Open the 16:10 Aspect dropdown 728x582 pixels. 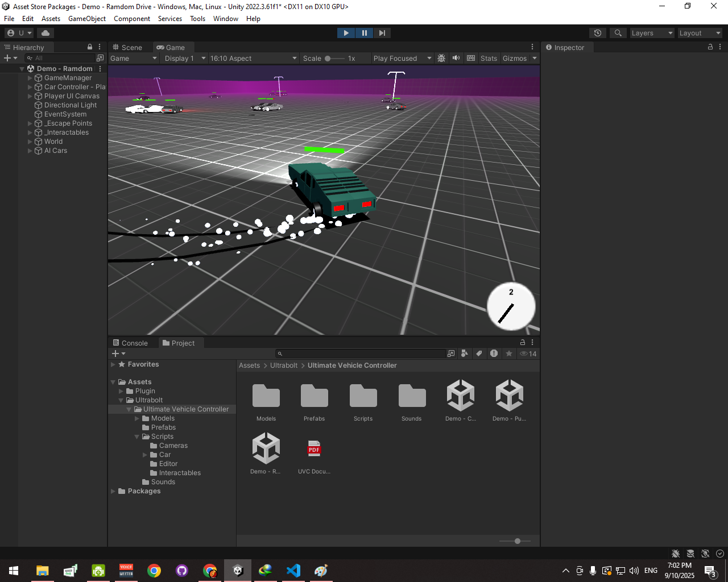click(x=253, y=59)
